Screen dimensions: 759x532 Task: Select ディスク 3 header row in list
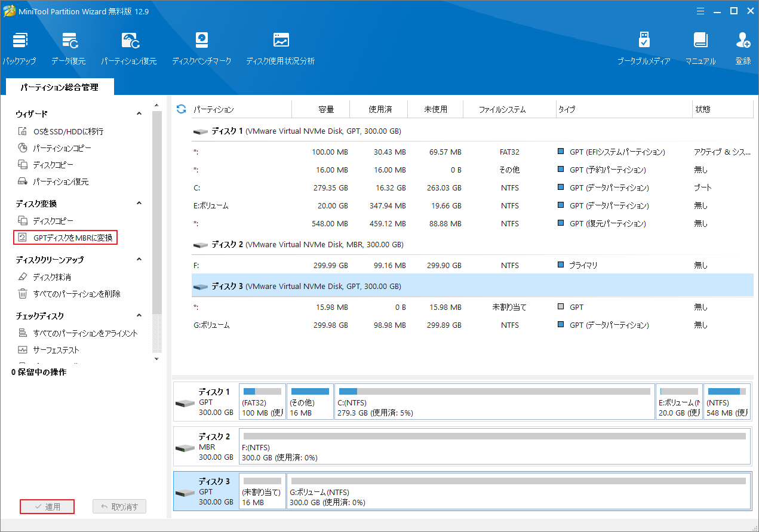click(x=472, y=286)
